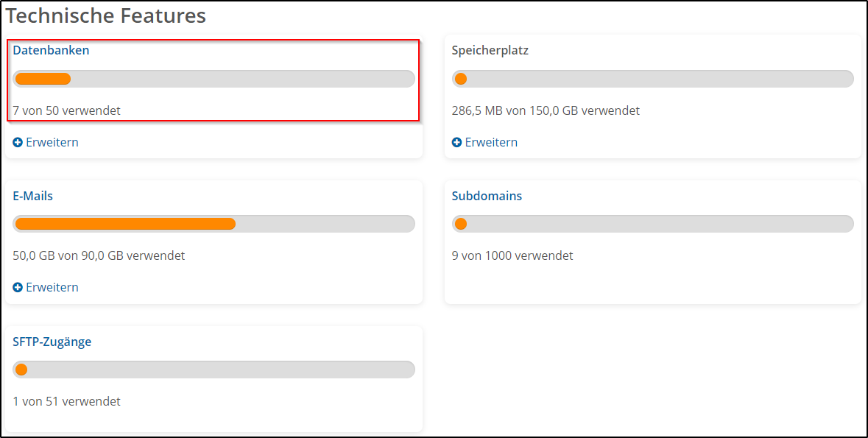Click the "Technische Features" heading
Image resolution: width=868 pixels, height=438 pixels.
[x=106, y=15]
